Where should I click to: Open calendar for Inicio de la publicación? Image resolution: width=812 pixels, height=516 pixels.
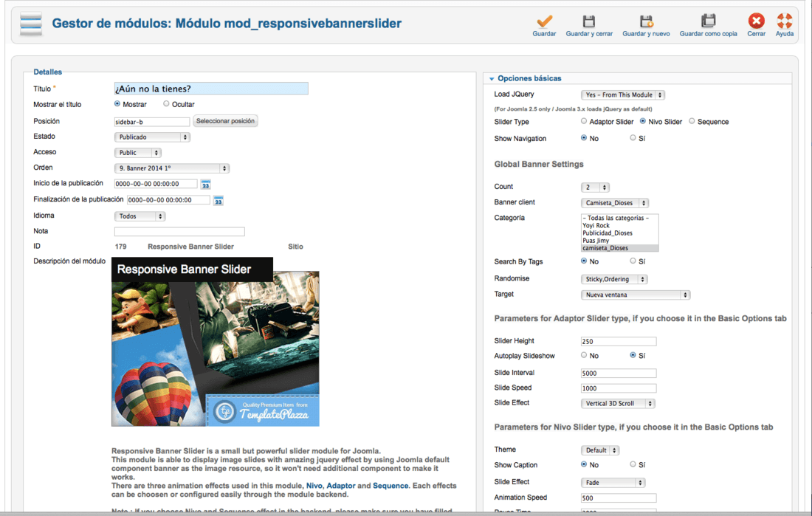(x=206, y=185)
